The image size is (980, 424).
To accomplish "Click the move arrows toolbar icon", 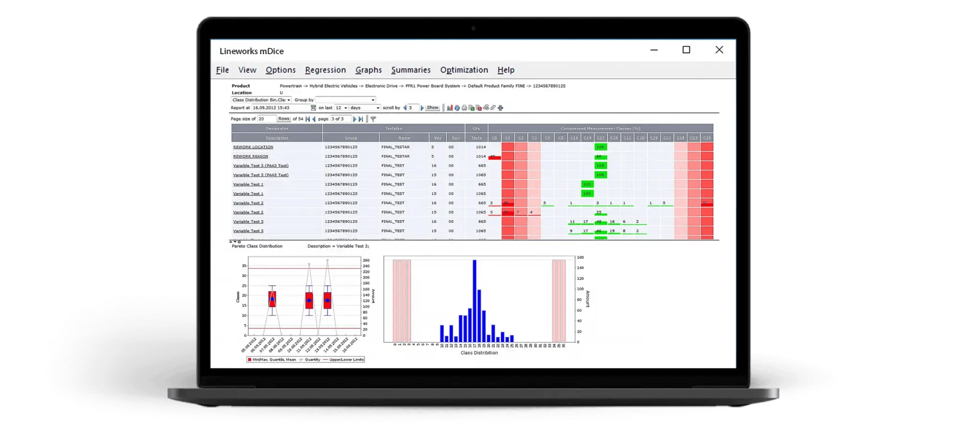I will click(501, 108).
